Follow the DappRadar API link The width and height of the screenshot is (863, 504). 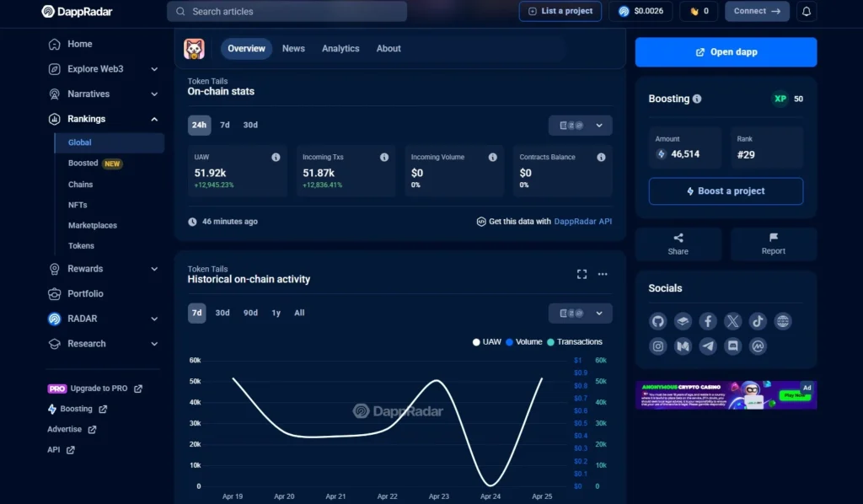(x=583, y=221)
